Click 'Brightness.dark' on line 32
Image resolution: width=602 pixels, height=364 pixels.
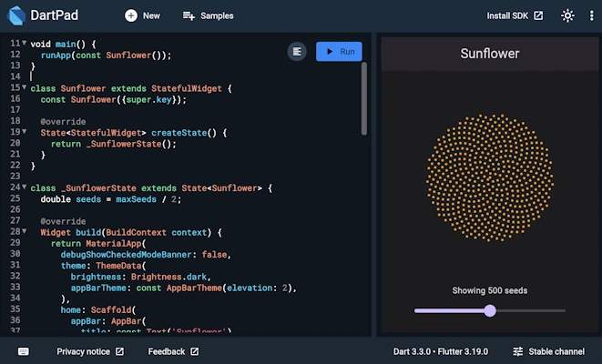(168, 277)
